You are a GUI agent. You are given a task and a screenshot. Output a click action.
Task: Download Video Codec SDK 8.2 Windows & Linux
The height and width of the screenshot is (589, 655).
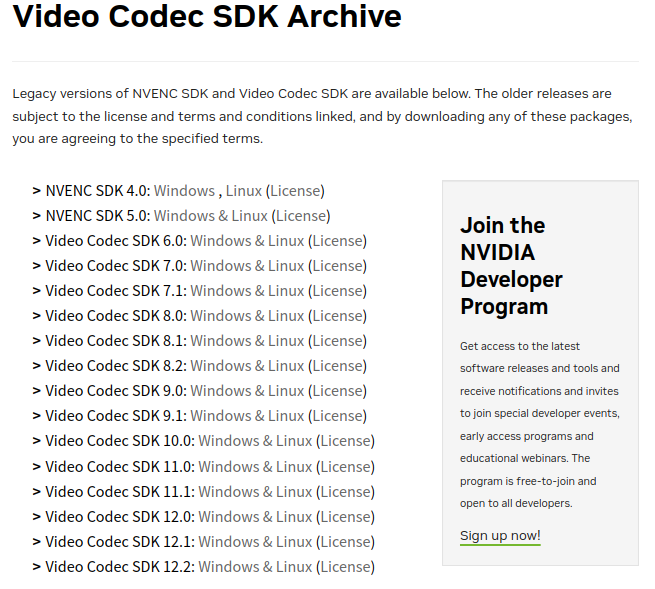[x=247, y=366]
